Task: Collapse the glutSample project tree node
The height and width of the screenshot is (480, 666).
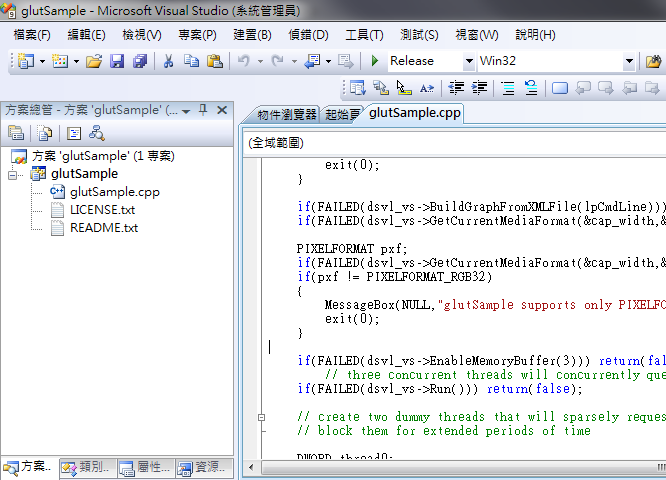Action: click(x=13, y=175)
